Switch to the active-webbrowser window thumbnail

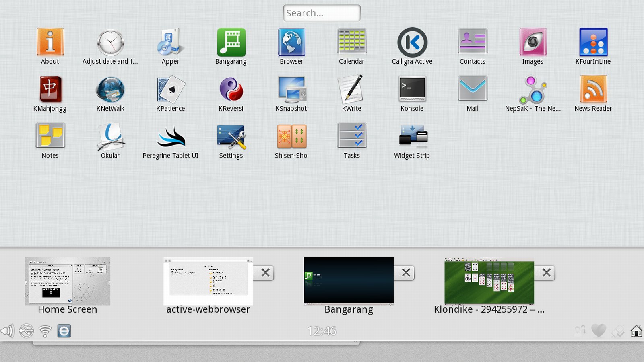point(208,281)
